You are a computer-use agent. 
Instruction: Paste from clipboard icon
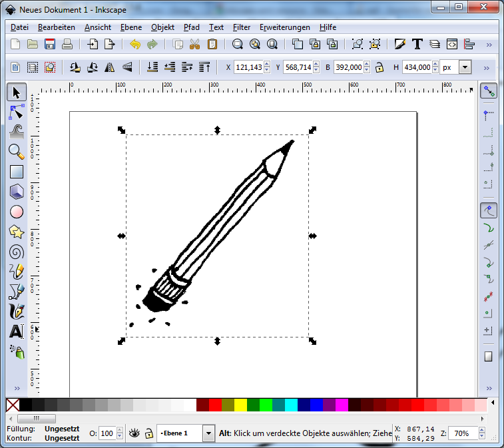(212, 44)
